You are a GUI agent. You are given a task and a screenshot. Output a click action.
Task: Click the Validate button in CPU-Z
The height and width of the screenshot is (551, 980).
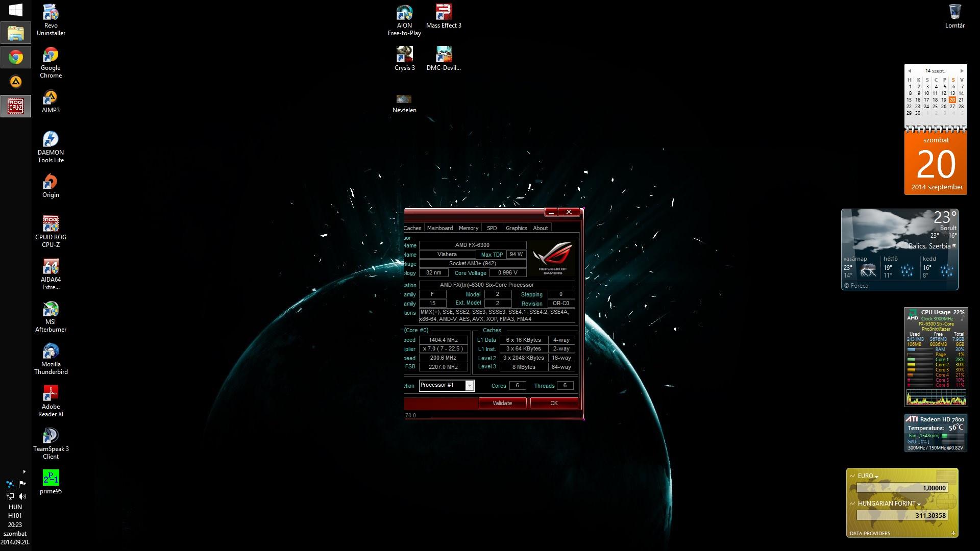502,403
